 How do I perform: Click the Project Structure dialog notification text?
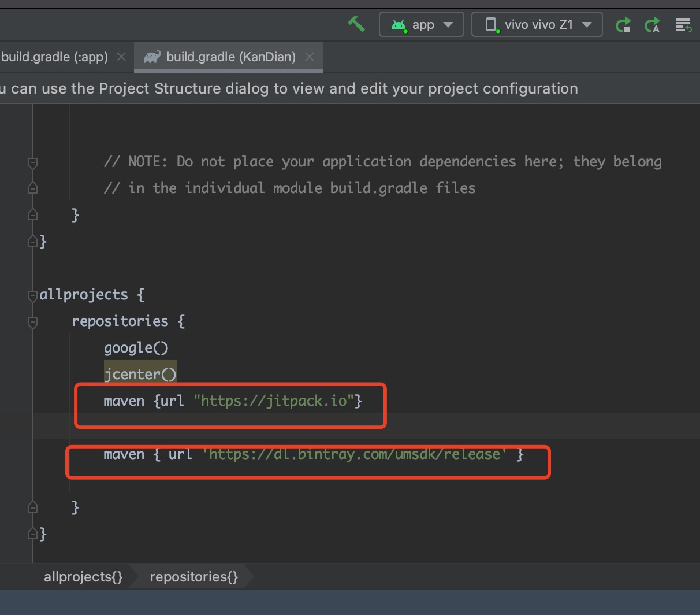[x=289, y=88]
